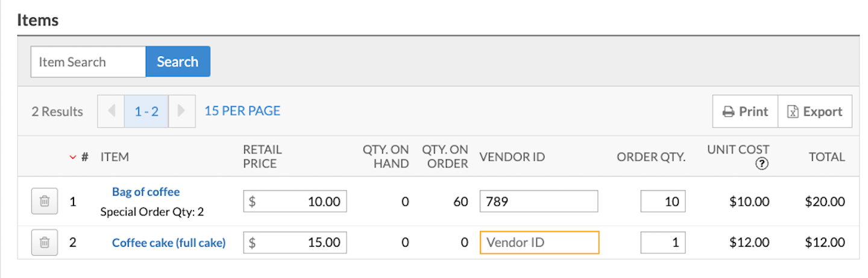Export the items list to spreadsheet
Viewport: 868px width, 278px height.
[815, 111]
